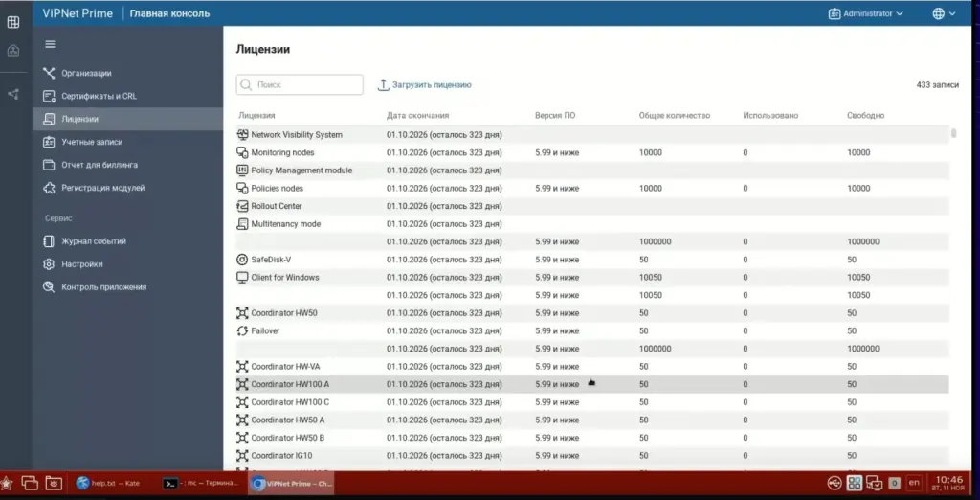Open the apps grid icon in left rail
The height and width of the screenshot is (500, 980).
(x=13, y=23)
